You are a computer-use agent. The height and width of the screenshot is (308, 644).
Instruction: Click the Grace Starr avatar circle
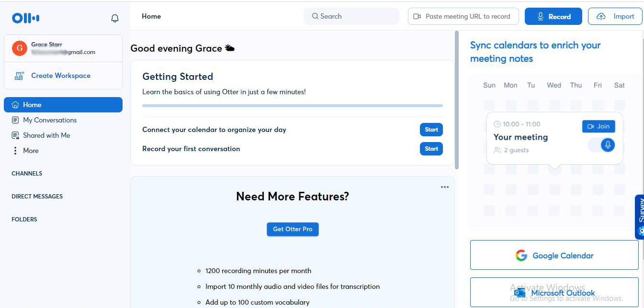point(19,48)
